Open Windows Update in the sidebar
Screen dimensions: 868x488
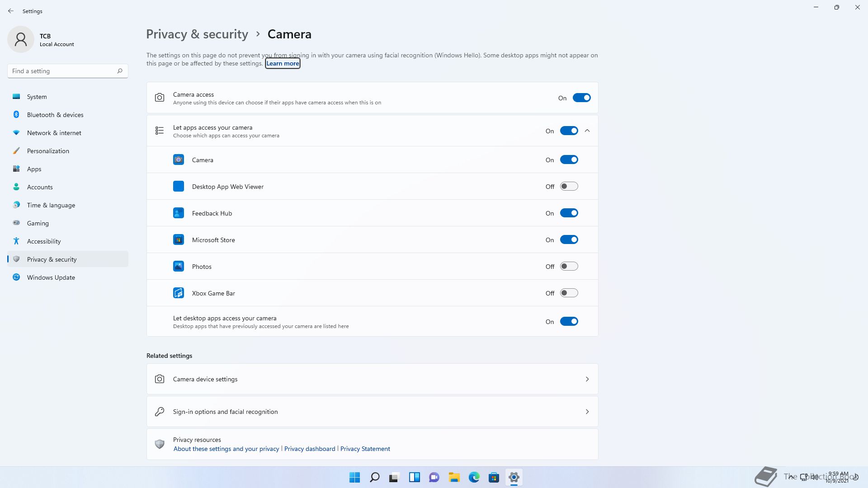point(51,277)
